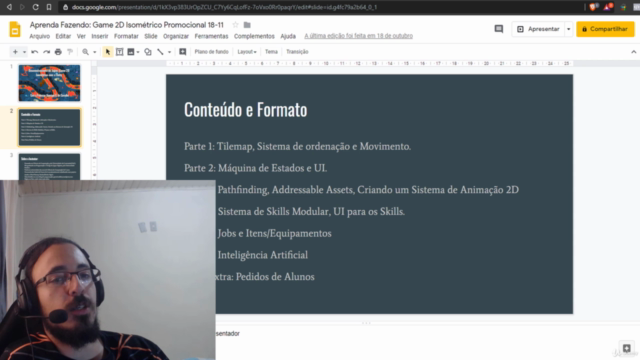Viewport: 640px width, 360px height.
Task: Open the Arquivo menu
Action: pos(40,36)
